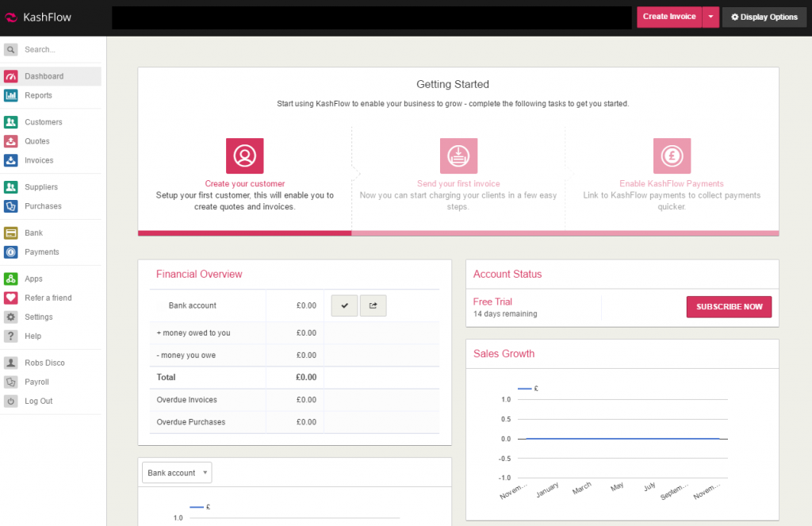Click the '+ money owed to you' row

(294, 332)
